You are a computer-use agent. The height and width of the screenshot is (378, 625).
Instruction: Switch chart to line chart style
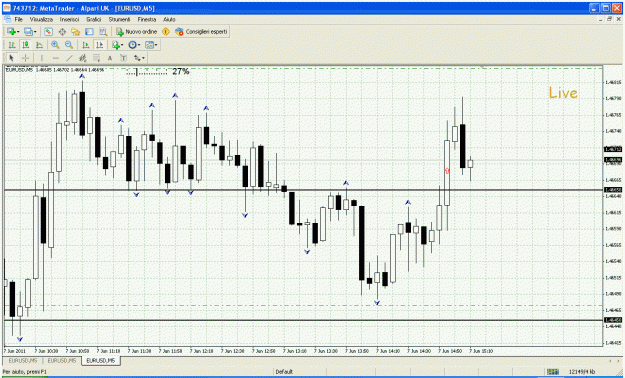pyautogui.click(x=39, y=45)
